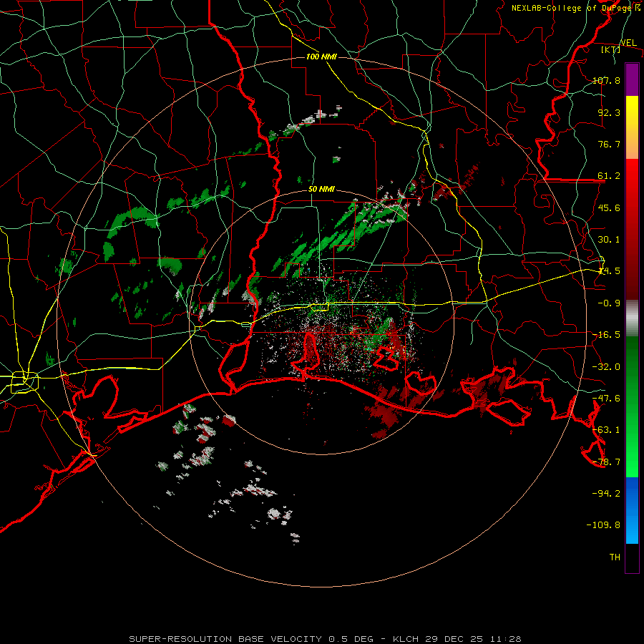
Task: Click the NEXLAB-College of DuPage credit text
Action: tap(576, 8)
